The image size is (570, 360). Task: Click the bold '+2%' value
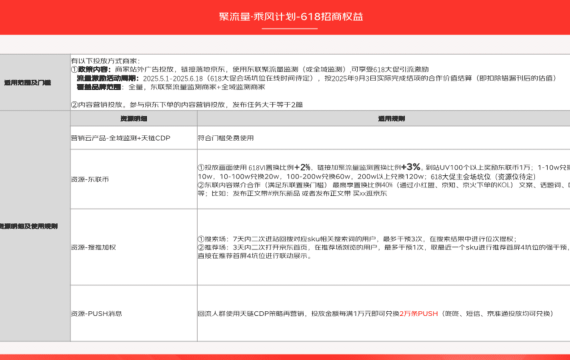[302, 167]
